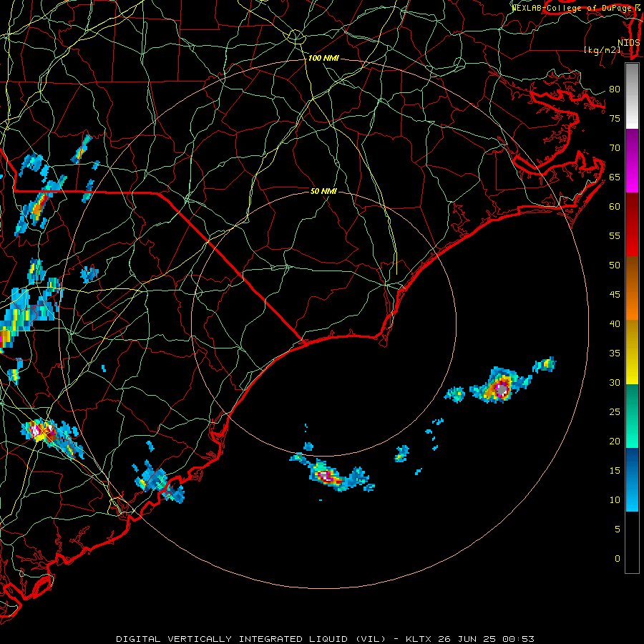Click the 00:53 timestamp in the footer

(x=518, y=639)
